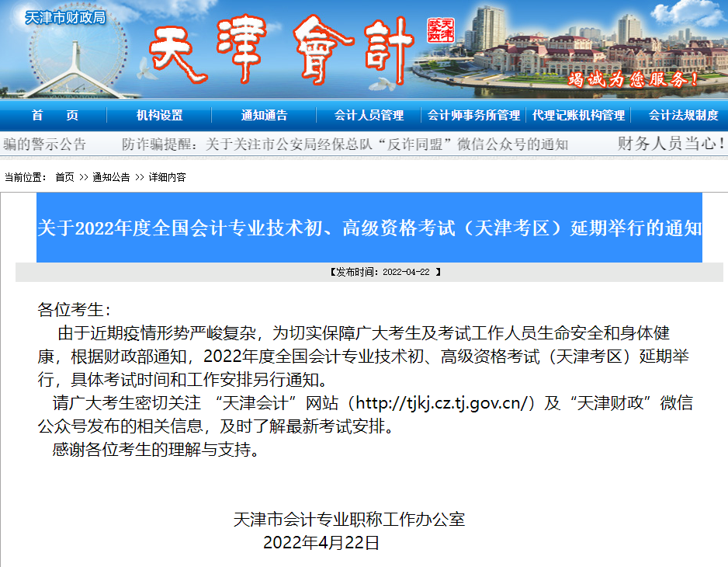Image resolution: width=728 pixels, height=567 pixels.
Task: Go to 通知通告 in the navigation bar
Action: click(264, 115)
